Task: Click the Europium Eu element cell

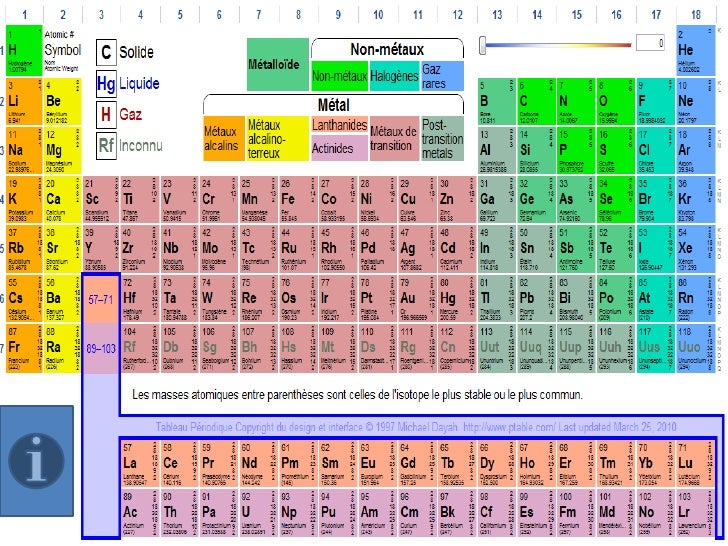Action: pos(377,463)
